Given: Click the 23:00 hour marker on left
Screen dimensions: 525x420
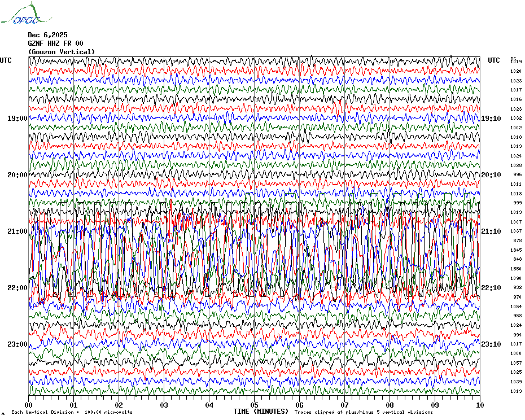Looking at the screenshot, I should coord(17,344).
